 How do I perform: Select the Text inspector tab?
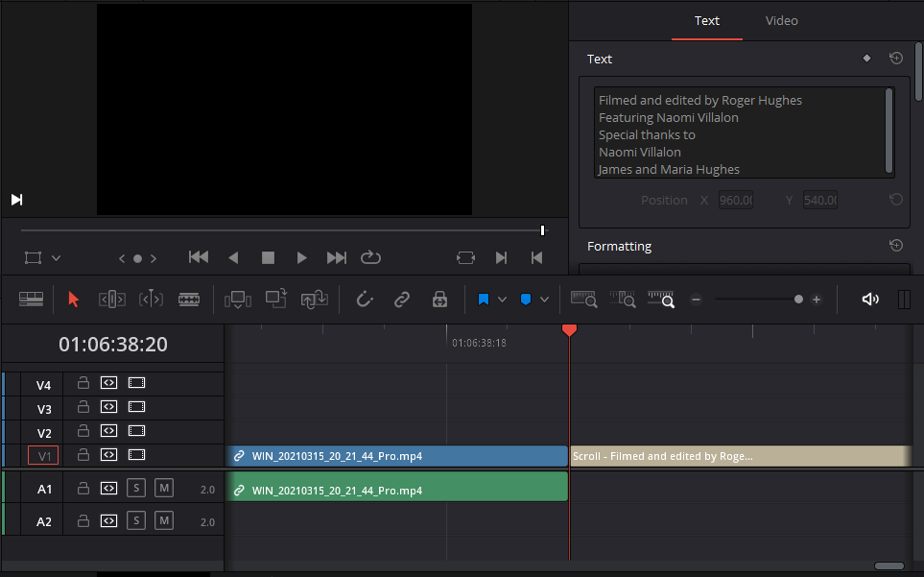pos(707,20)
